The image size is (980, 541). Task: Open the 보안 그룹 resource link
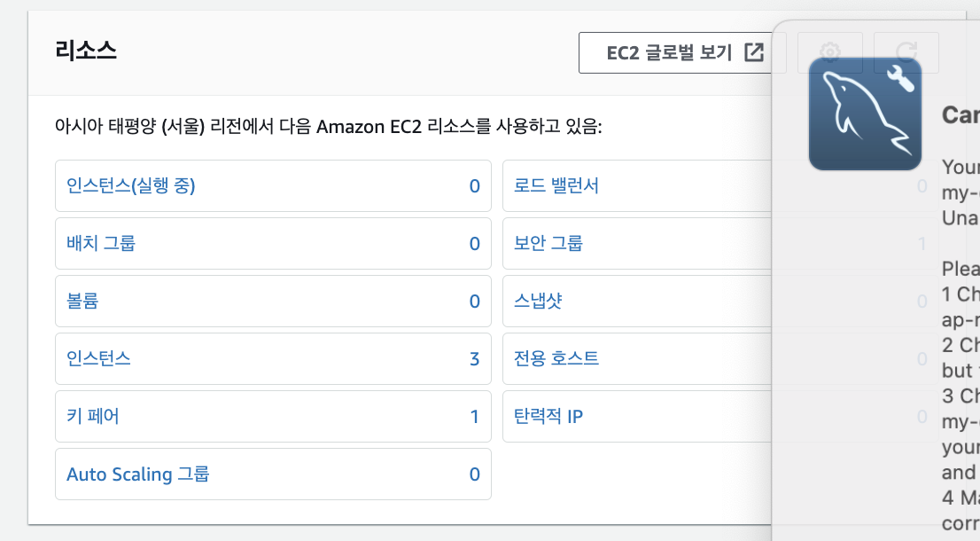tap(548, 244)
